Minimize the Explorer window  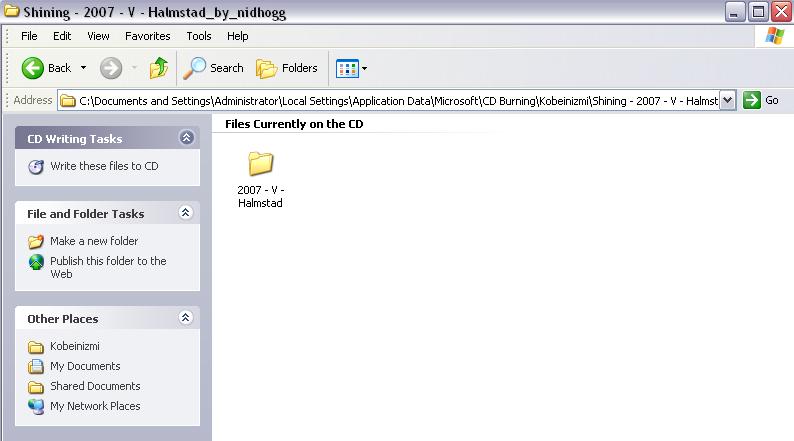(x=735, y=11)
